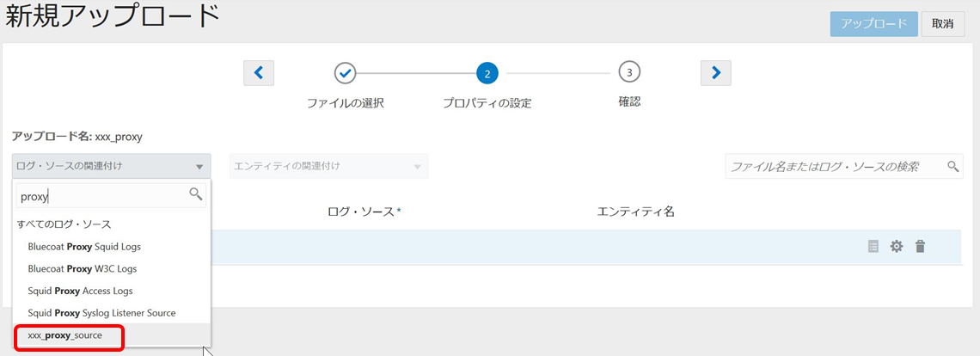This screenshot has height=356, width=980.
Task: Select step 3 確認 circle
Action: click(x=629, y=72)
